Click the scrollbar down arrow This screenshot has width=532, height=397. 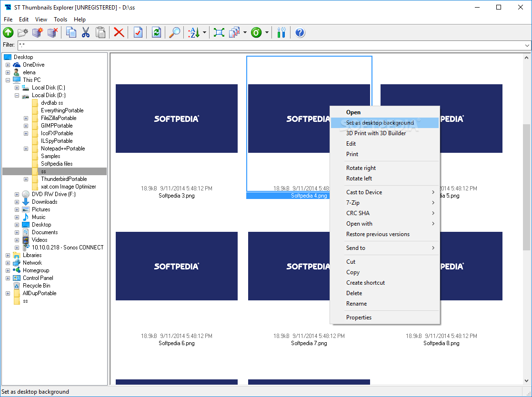(x=526, y=381)
